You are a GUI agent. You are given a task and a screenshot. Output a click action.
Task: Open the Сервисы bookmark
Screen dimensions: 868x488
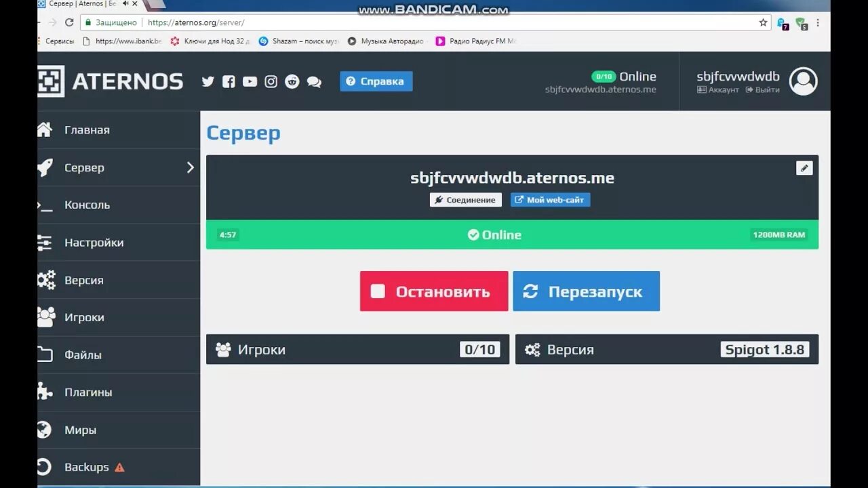[56, 41]
